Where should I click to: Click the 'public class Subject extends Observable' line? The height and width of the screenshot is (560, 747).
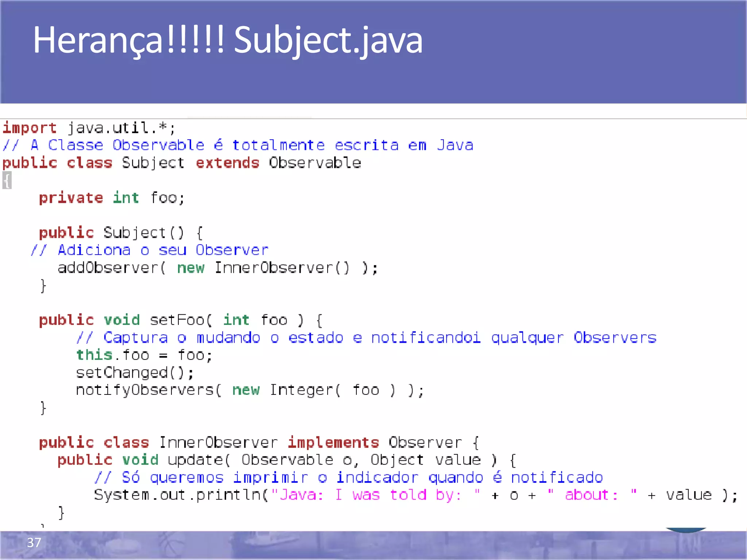[182, 163]
